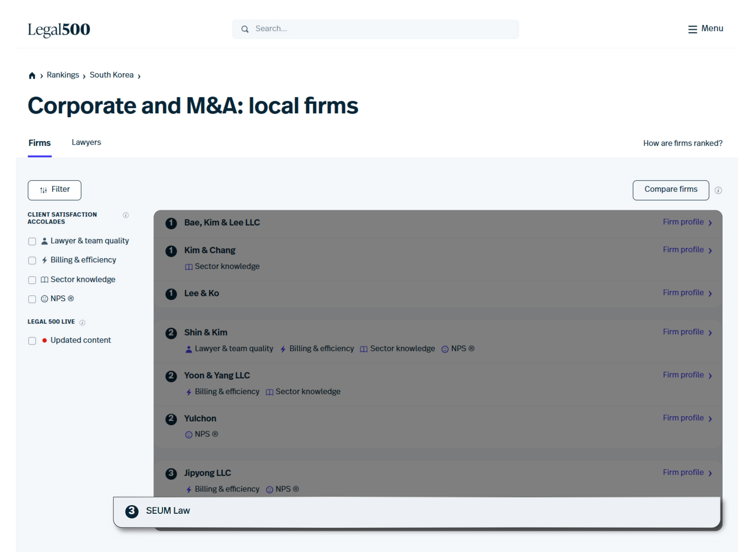756x552 pixels.
Task: Click the search magnifier icon
Action: coord(245,29)
